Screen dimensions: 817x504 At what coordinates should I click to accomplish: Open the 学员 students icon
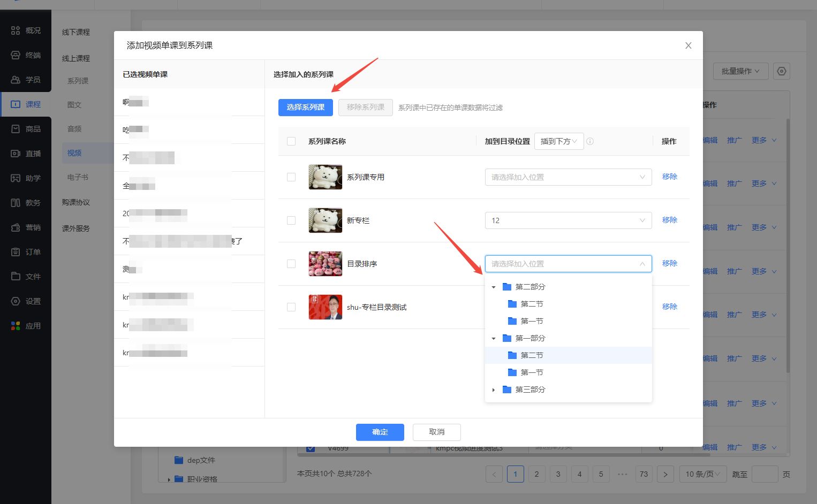tap(16, 80)
